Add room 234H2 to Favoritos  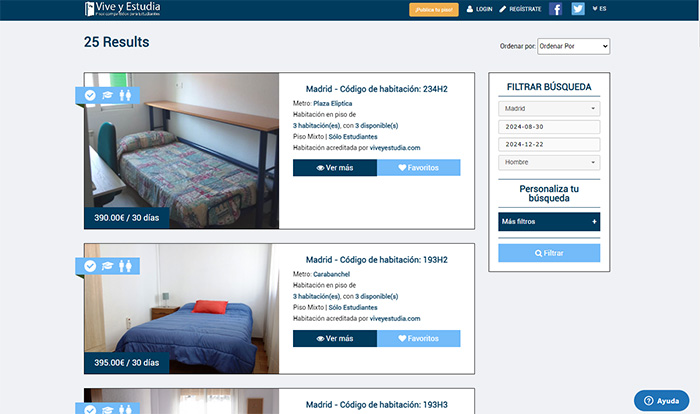(418, 168)
